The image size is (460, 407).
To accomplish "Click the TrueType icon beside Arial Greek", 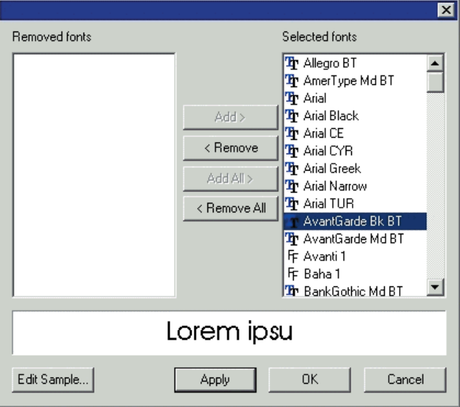I will [292, 169].
